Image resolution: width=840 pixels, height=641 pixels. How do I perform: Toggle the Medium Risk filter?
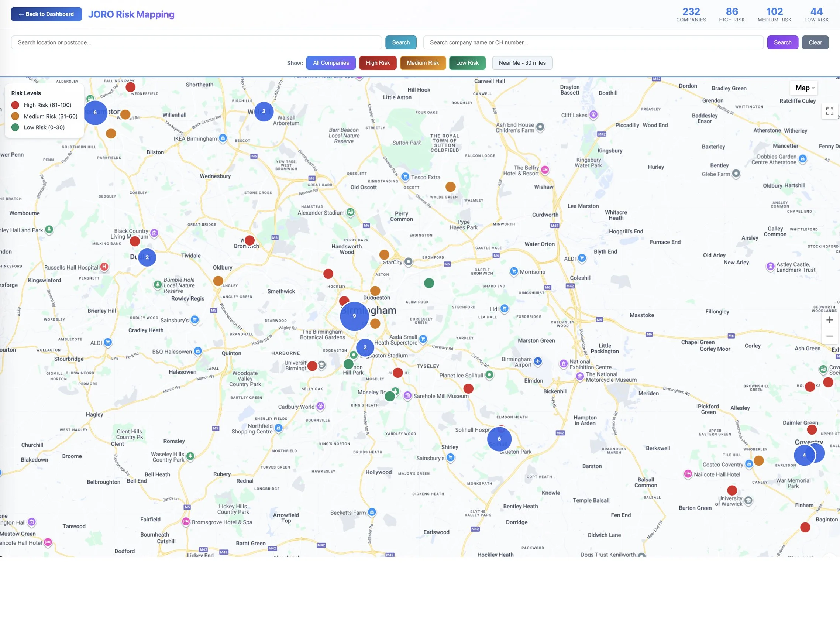423,63
